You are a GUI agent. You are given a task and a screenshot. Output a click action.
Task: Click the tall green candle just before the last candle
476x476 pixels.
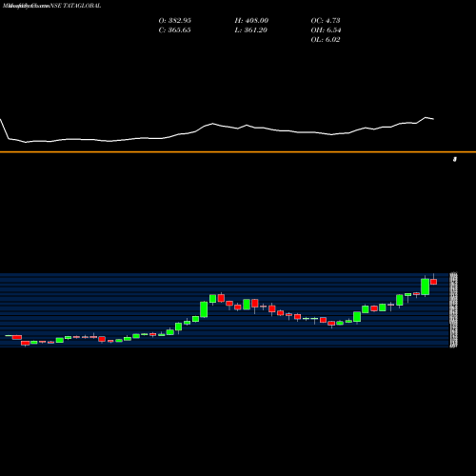[x=426, y=287]
